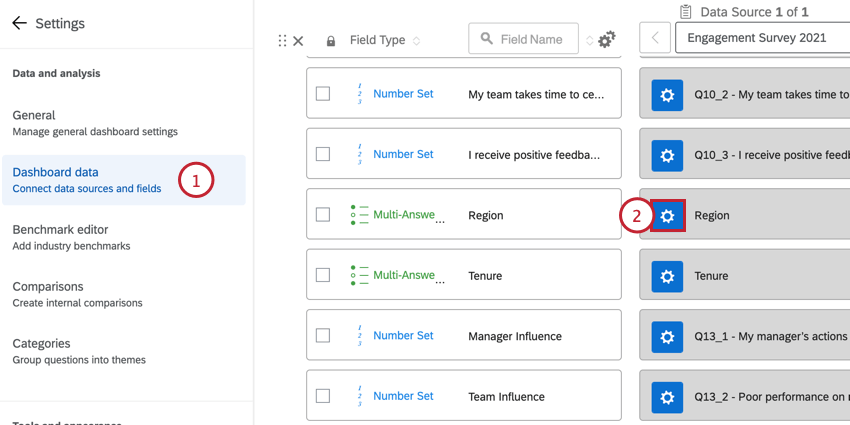
Task: Tick the Manager Influence checkbox
Action: click(323, 336)
